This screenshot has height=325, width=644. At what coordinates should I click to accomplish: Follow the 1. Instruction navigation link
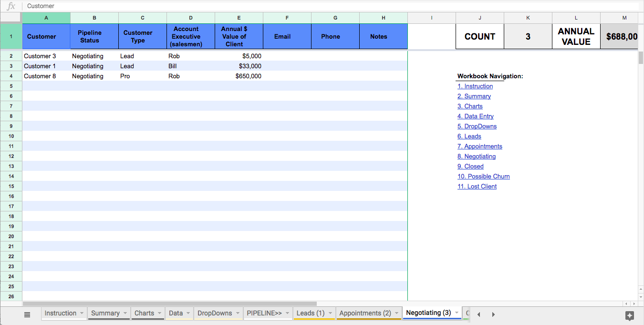point(475,86)
